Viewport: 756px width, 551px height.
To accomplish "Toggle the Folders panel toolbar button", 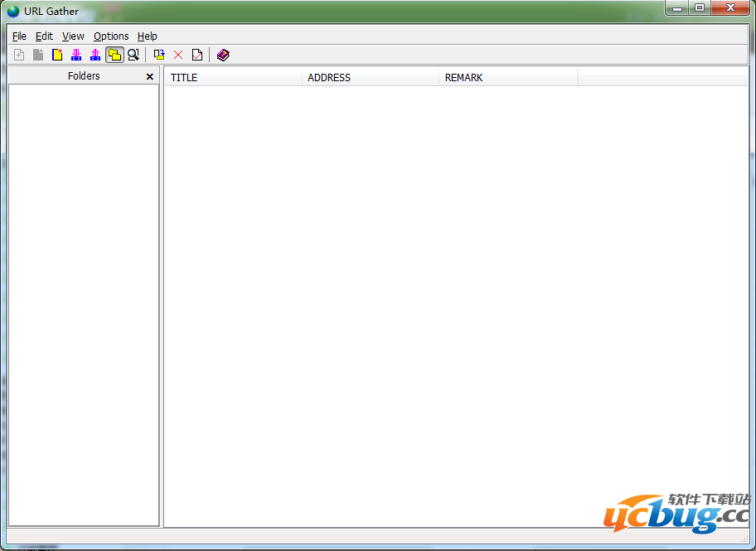I will tap(114, 55).
